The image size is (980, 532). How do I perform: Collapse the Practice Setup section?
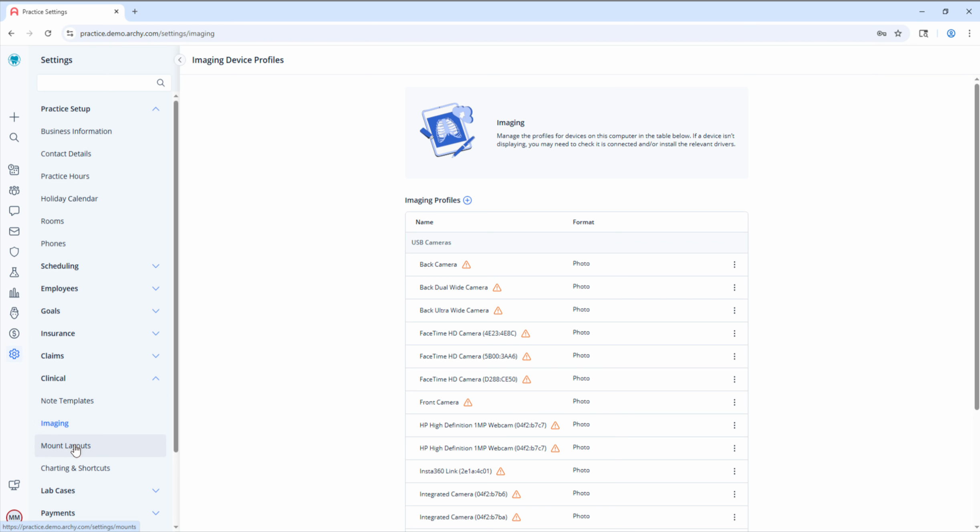click(x=156, y=109)
